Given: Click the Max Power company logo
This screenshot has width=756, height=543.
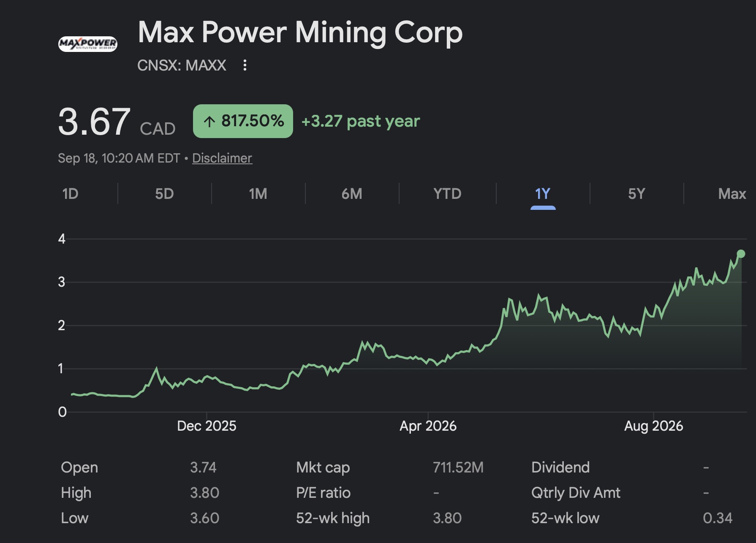Looking at the screenshot, I should click(x=88, y=43).
